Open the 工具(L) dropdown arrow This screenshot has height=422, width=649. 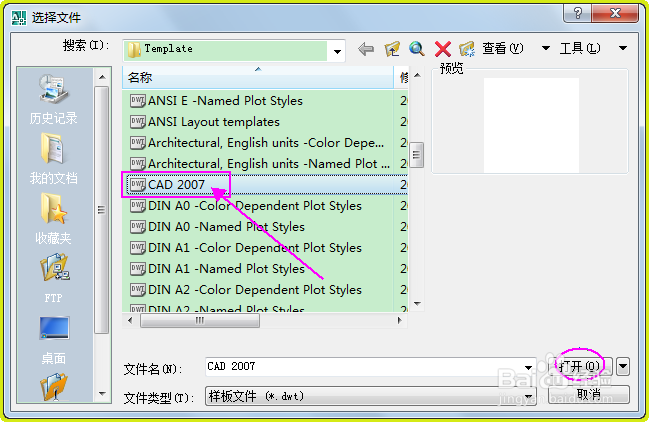coord(623,48)
